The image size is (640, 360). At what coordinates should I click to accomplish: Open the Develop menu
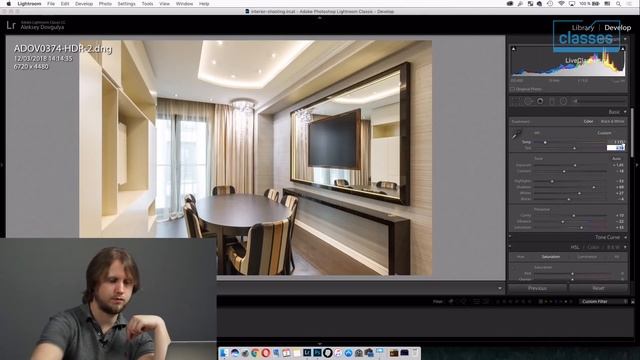84,4
